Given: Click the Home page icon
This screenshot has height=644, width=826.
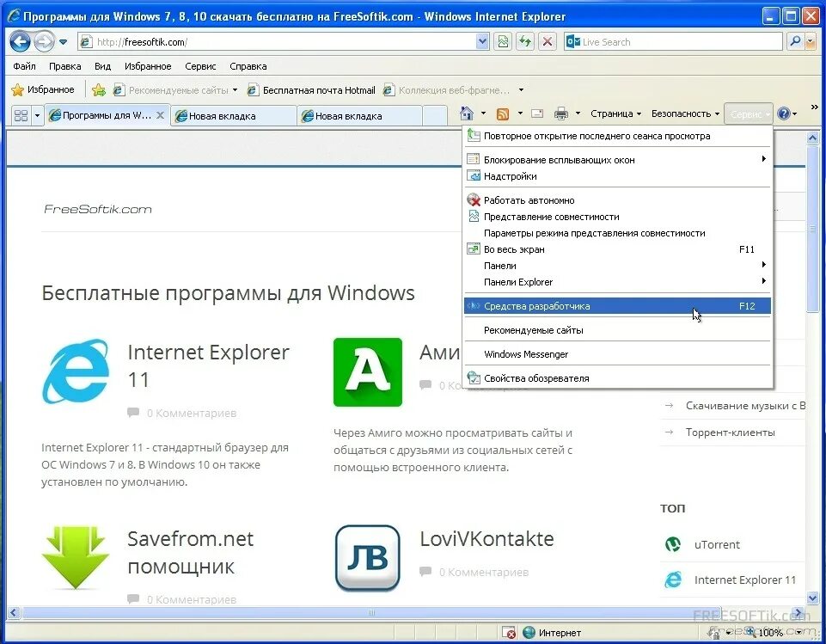Looking at the screenshot, I should click(467, 113).
